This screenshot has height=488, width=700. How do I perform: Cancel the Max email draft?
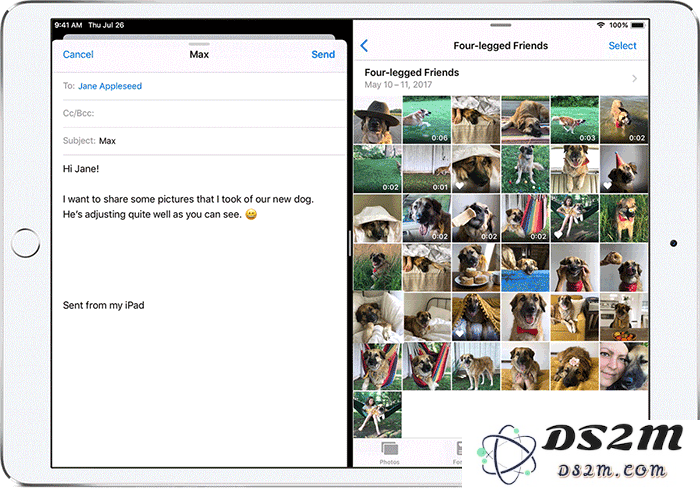click(78, 54)
